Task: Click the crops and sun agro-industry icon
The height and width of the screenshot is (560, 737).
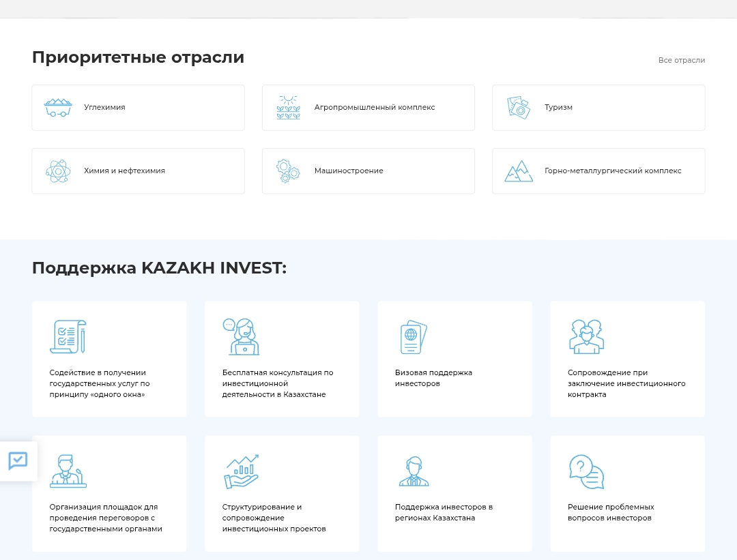Action: click(x=288, y=108)
